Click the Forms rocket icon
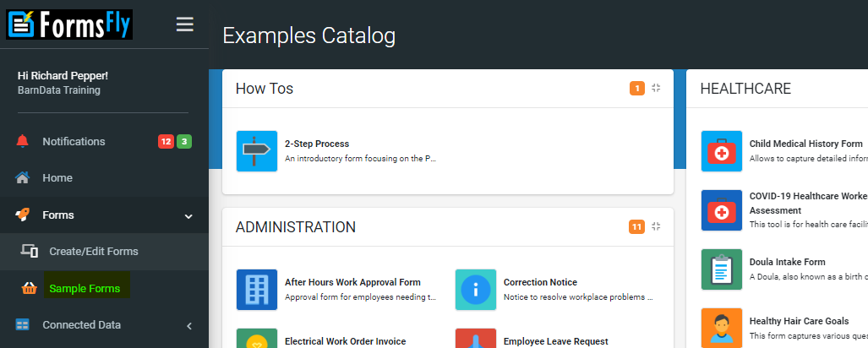Viewport: 868px width, 348px height. pos(22,215)
